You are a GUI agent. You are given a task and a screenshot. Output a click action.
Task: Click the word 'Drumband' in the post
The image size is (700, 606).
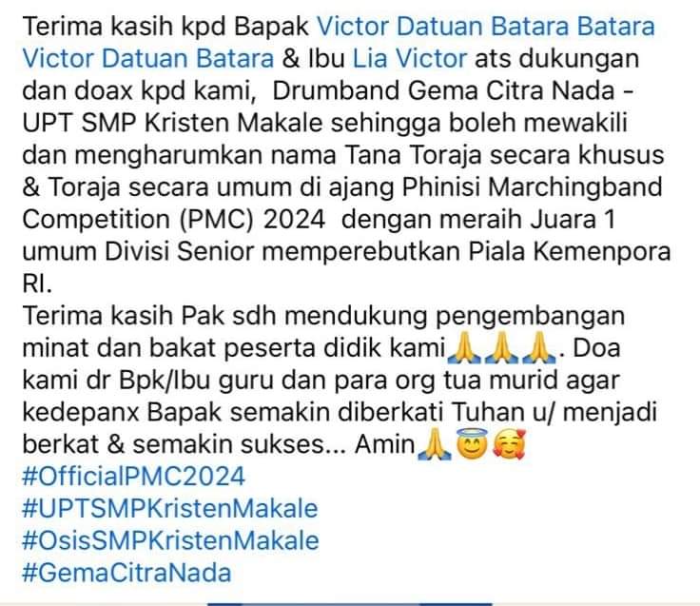336,90
